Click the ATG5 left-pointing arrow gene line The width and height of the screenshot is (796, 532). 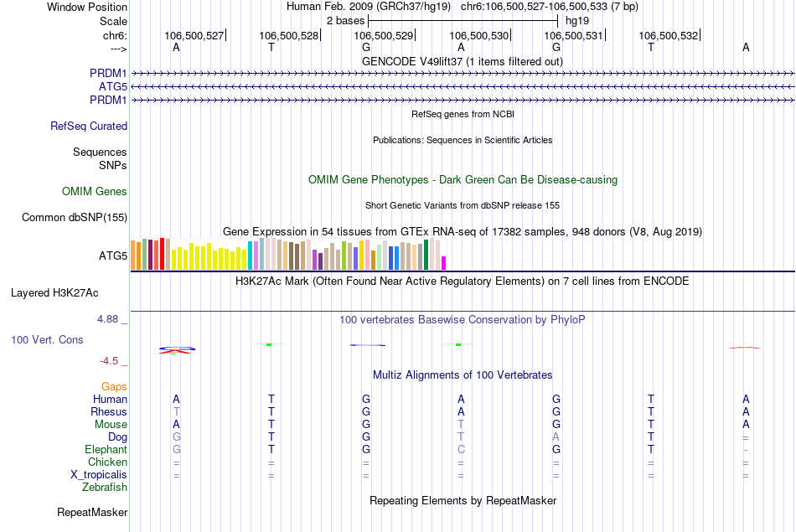[x=463, y=87]
